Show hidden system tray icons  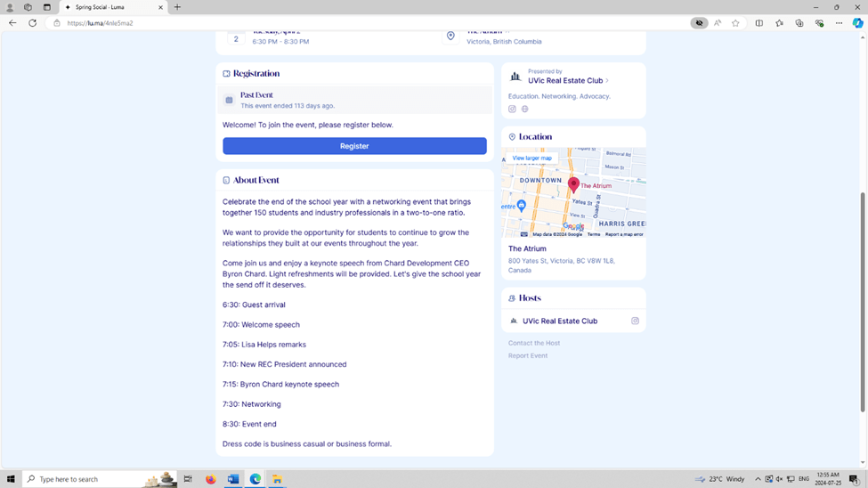tap(758, 479)
